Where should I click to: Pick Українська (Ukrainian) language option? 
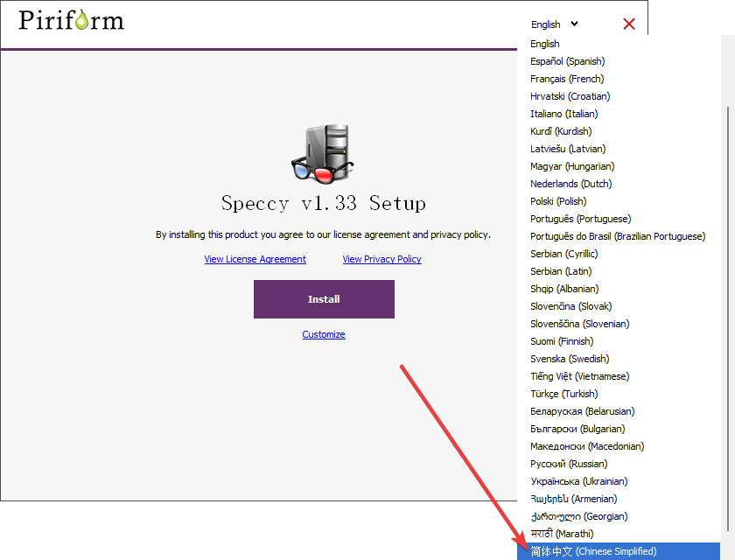619,481
